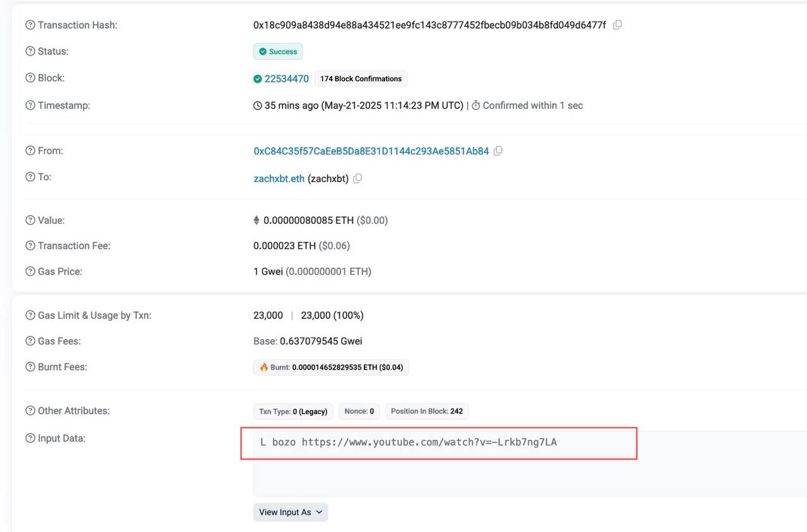Image resolution: width=807 pixels, height=532 pixels.
Task: Open the sender address 0xC84C35 link
Action: click(371, 151)
